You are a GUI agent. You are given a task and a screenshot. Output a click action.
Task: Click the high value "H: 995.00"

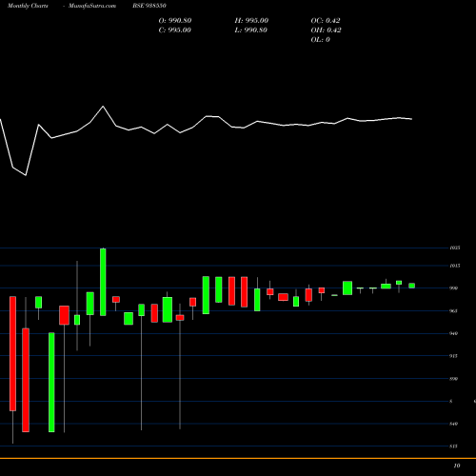pos(251,21)
